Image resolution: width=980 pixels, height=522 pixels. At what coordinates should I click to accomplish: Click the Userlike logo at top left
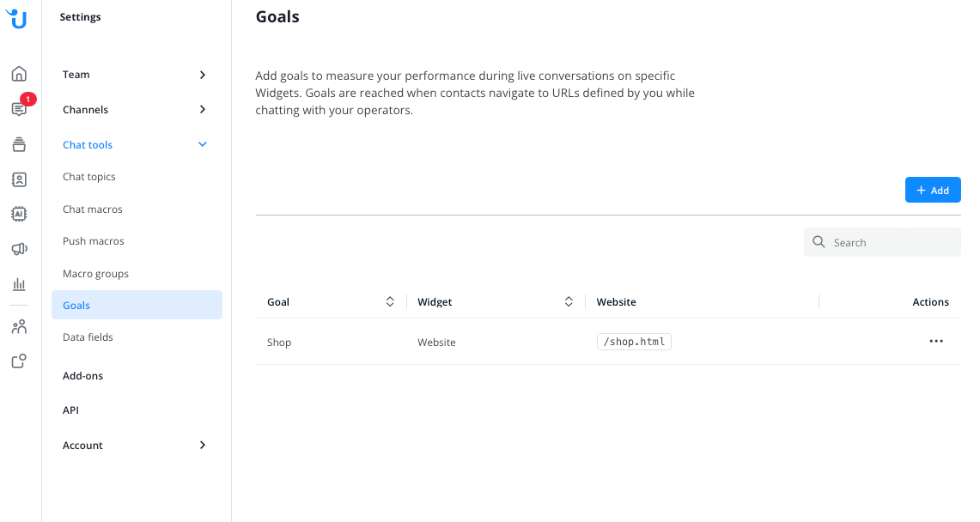(17, 18)
